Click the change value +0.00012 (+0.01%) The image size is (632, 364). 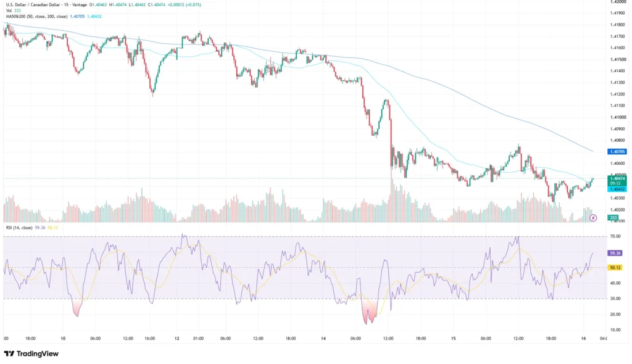click(184, 5)
